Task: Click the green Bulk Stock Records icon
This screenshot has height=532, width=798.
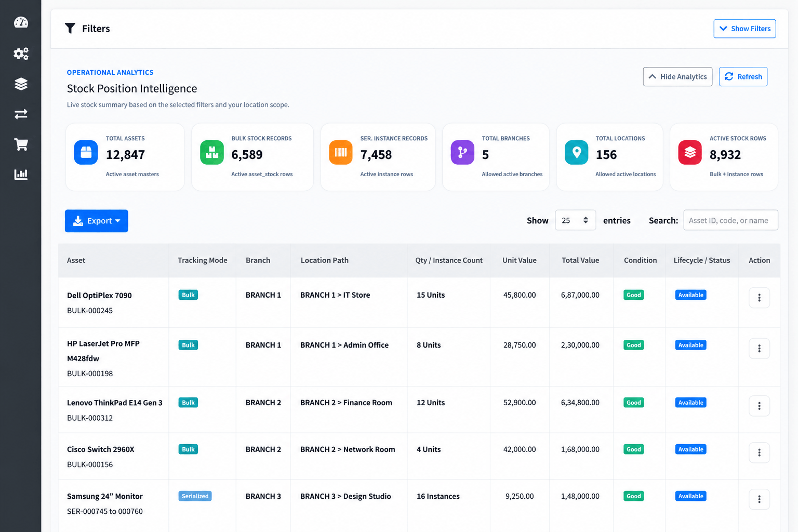Action: click(x=212, y=153)
